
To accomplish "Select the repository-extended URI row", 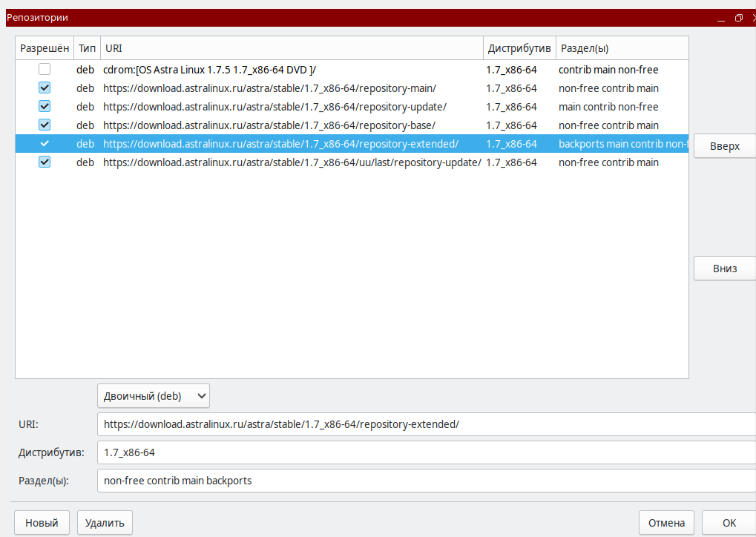I will click(x=280, y=144).
